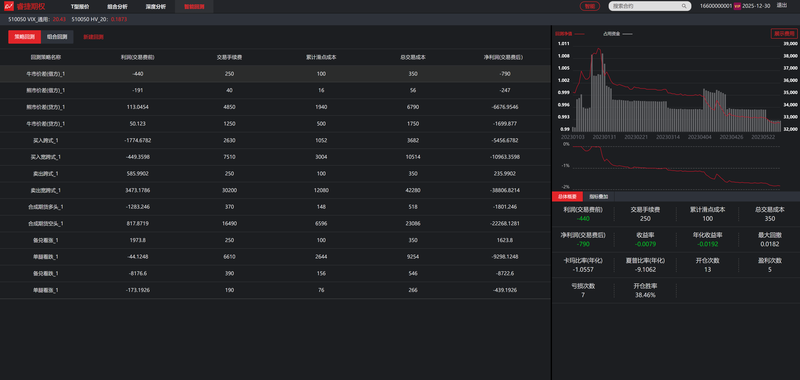Switch to 策略回测 sub-tab

[24, 37]
